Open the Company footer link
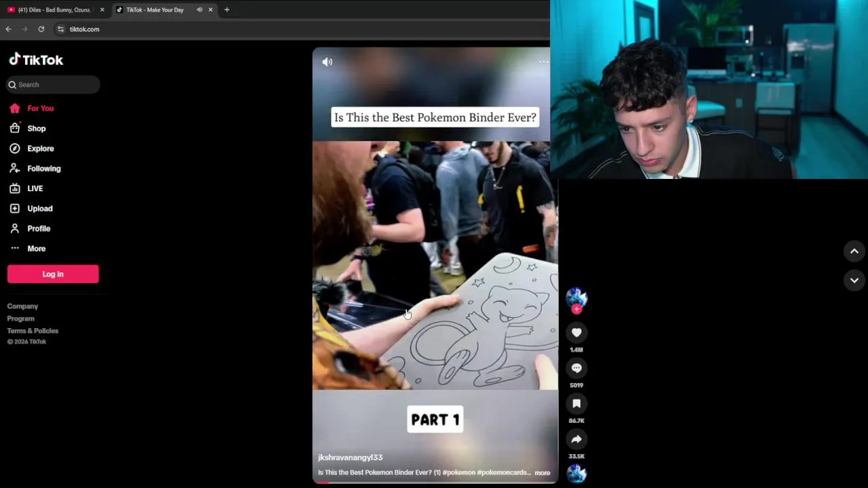Image resolution: width=868 pixels, height=488 pixels. tap(22, 306)
